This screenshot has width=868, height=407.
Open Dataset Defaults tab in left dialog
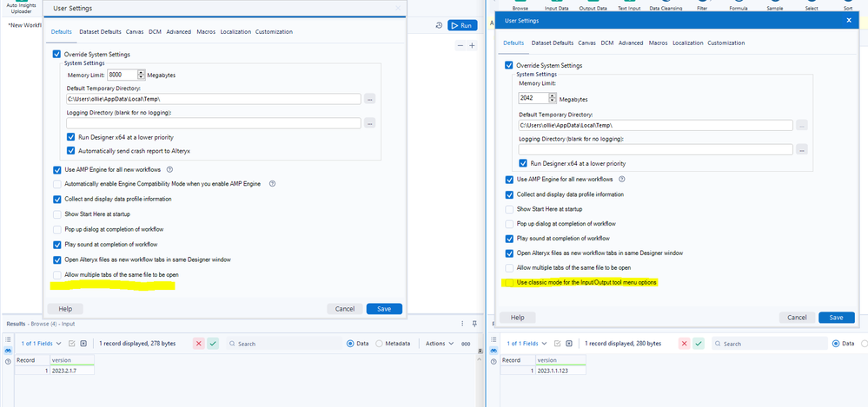100,32
